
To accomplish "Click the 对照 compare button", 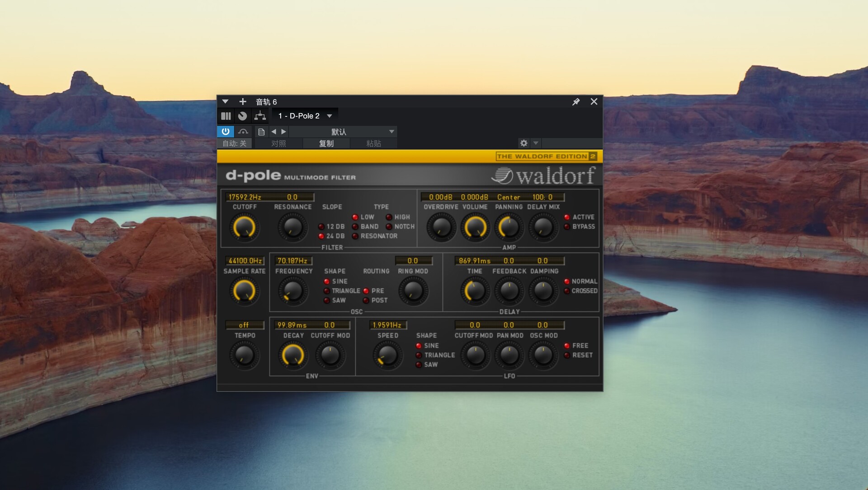I will pos(278,143).
